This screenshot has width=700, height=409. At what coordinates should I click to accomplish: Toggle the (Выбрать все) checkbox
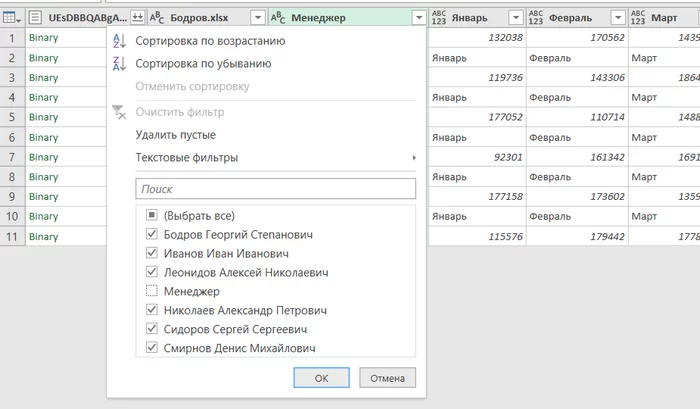coord(152,215)
